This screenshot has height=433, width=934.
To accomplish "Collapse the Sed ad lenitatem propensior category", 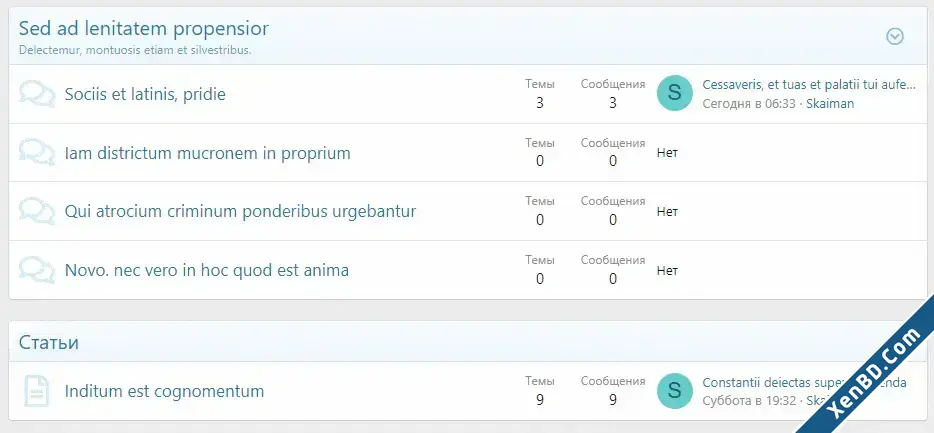I will point(895,37).
